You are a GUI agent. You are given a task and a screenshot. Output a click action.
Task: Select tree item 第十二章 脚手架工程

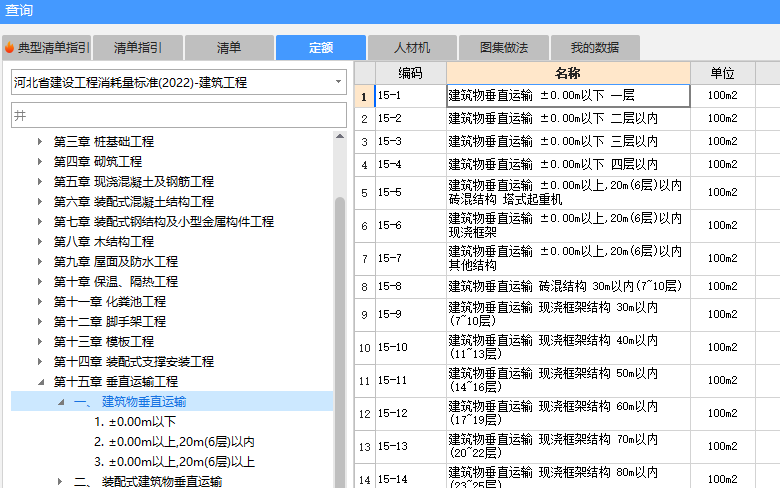109,321
